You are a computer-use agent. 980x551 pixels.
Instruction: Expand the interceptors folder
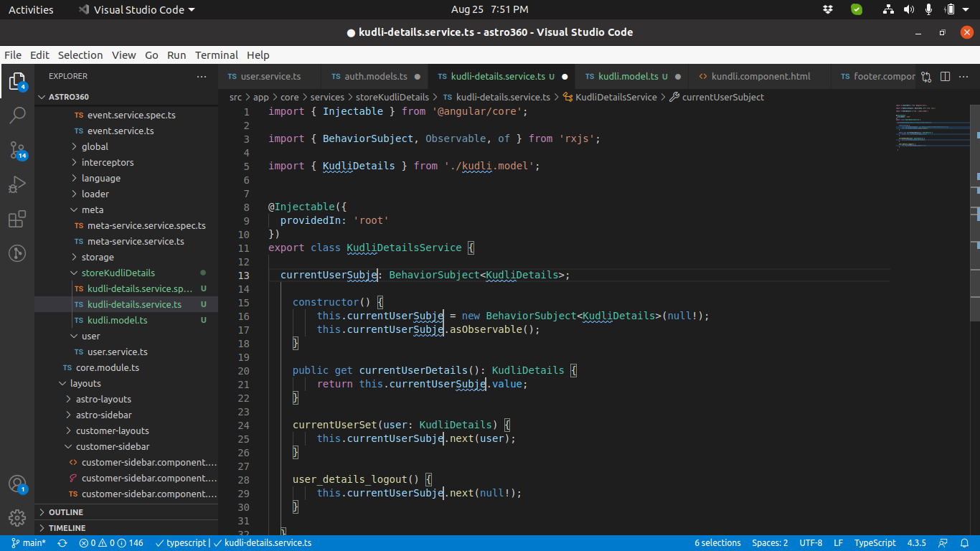click(x=107, y=162)
